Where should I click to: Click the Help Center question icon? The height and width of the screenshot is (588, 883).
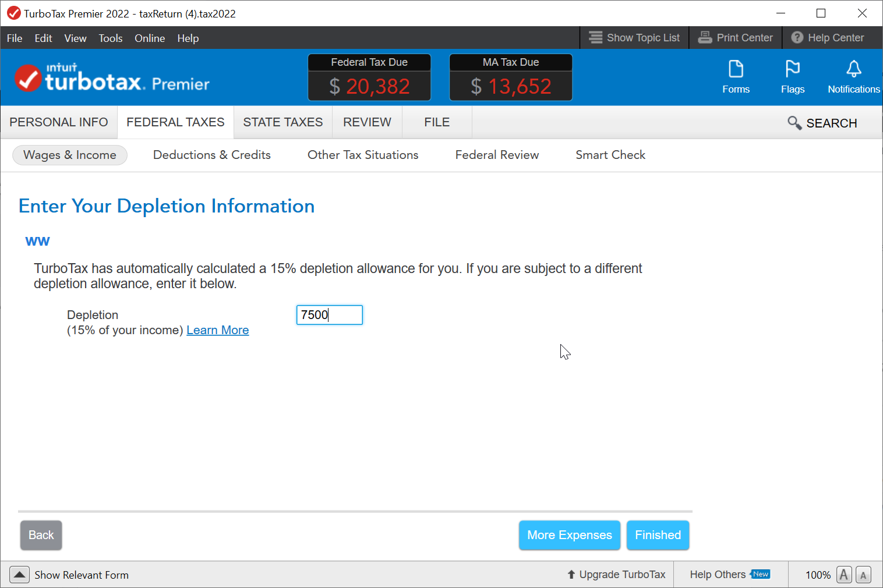pos(797,37)
